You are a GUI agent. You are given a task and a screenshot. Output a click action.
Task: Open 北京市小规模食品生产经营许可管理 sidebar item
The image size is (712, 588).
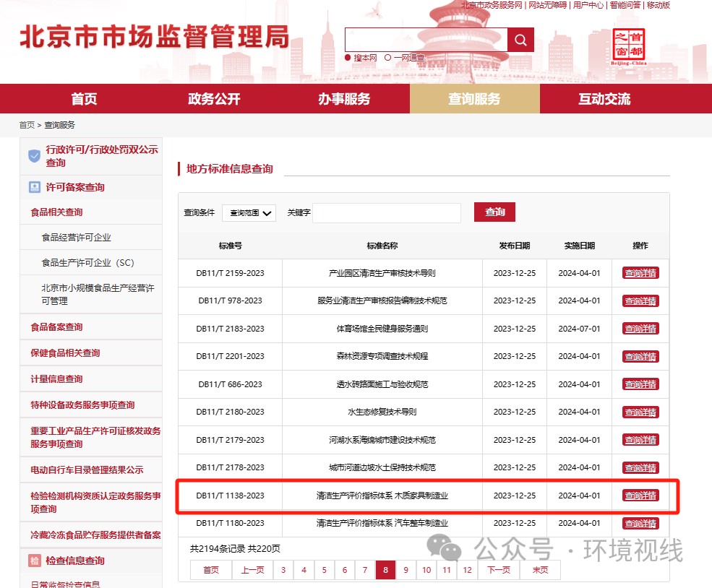pos(98,294)
